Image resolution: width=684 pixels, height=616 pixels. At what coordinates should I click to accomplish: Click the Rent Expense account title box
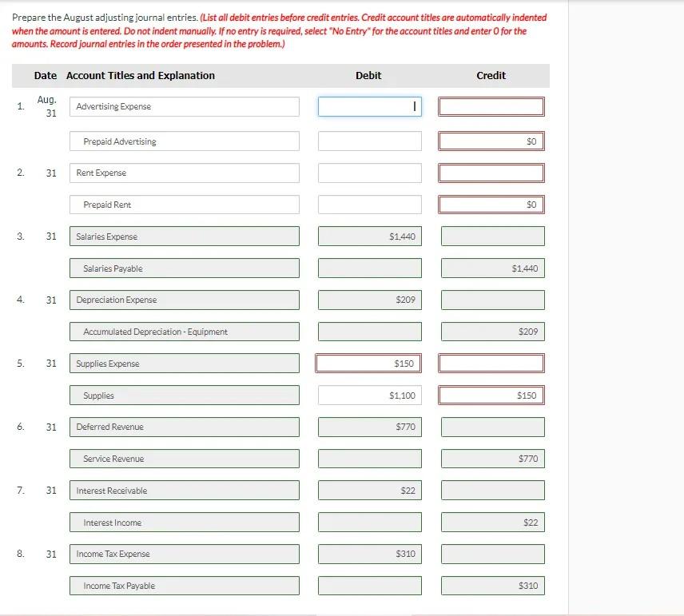tap(184, 173)
